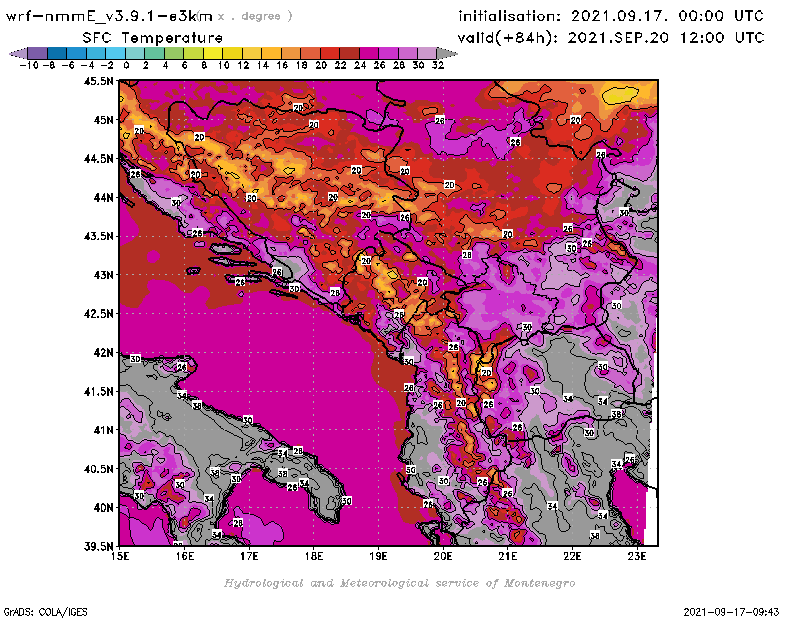Click the cyan -2 to 0 legend swatch
Viewport: 800px width, 618px height.
(115, 54)
